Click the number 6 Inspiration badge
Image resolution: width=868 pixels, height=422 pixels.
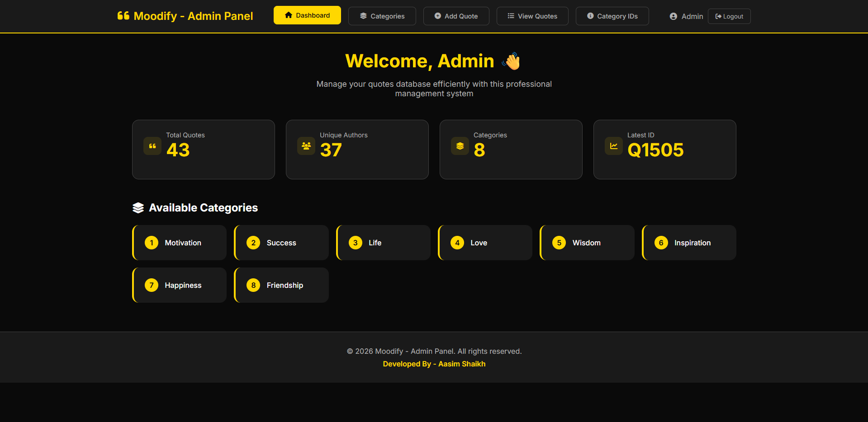(x=661, y=243)
